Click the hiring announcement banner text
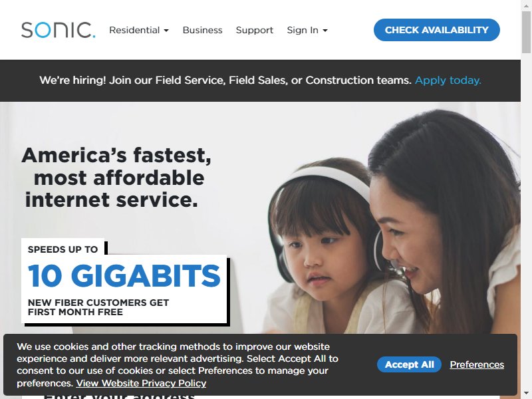 [x=225, y=80]
